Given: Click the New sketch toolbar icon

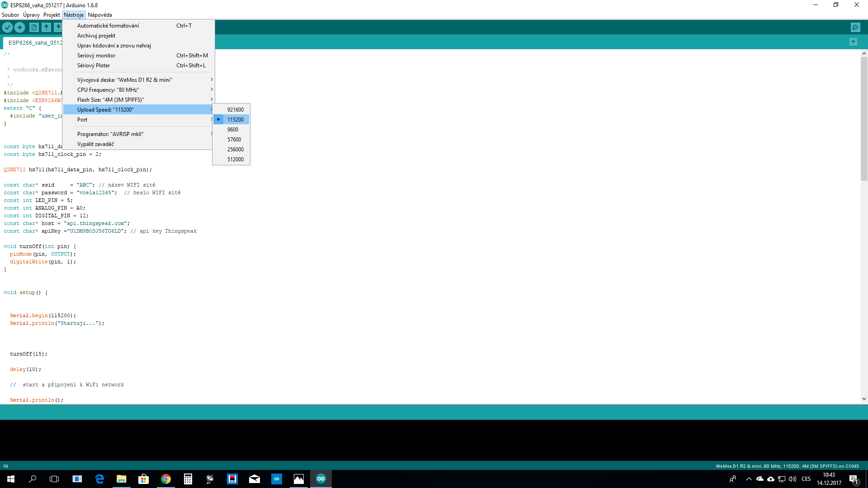Looking at the screenshot, I should tap(34, 28).
